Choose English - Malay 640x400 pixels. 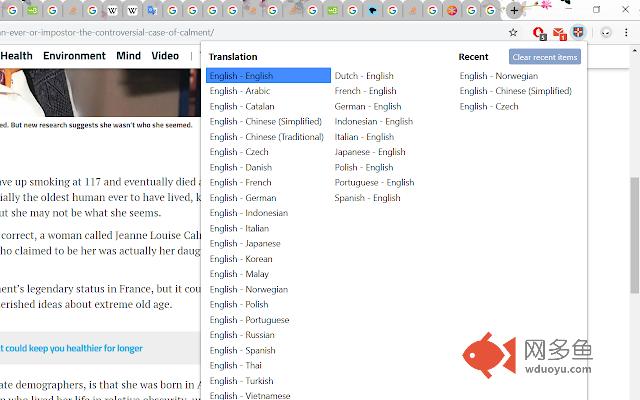tap(239, 274)
